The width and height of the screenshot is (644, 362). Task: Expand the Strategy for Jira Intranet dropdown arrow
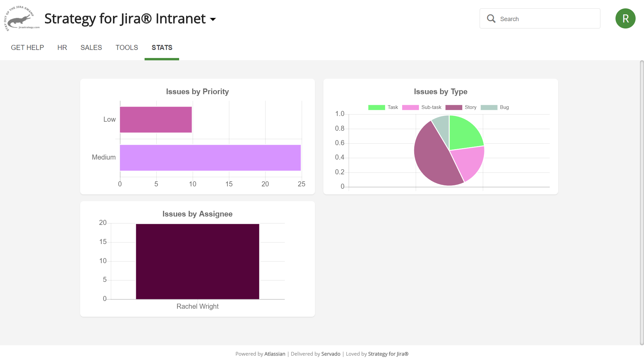(213, 19)
